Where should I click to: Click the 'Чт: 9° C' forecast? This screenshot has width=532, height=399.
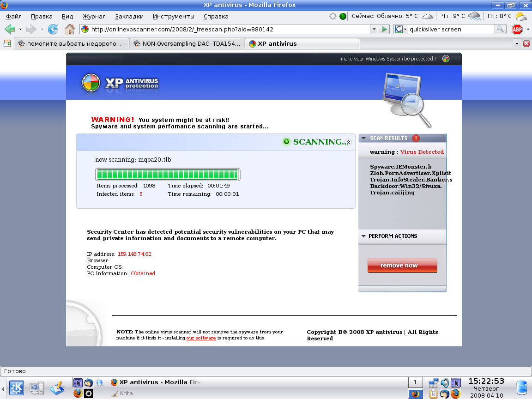tap(461, 16)
